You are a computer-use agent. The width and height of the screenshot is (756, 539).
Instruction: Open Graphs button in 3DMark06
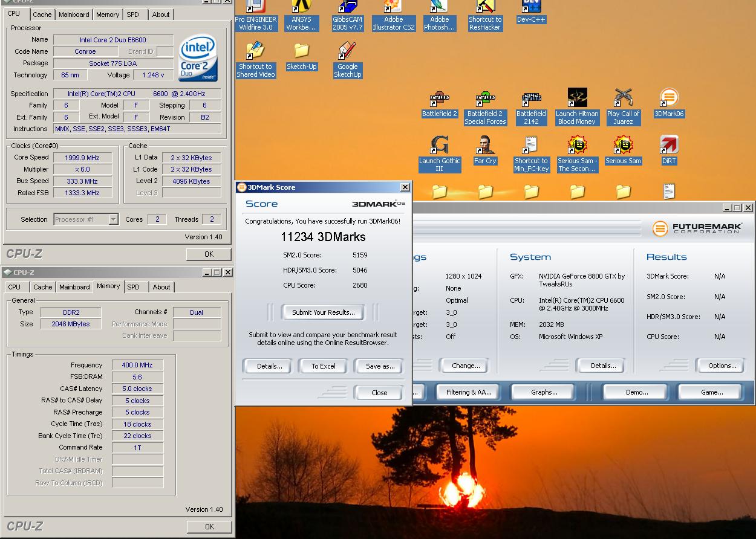click(544, 392)
